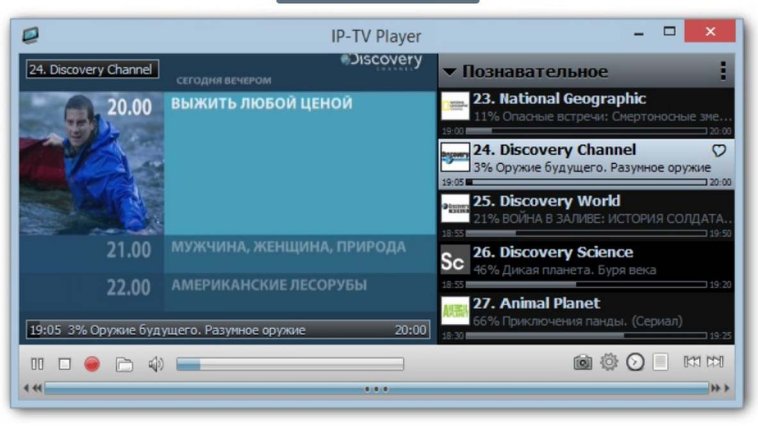Click '46% Дикая планета. Буря века' text

(x=564, y=270)
